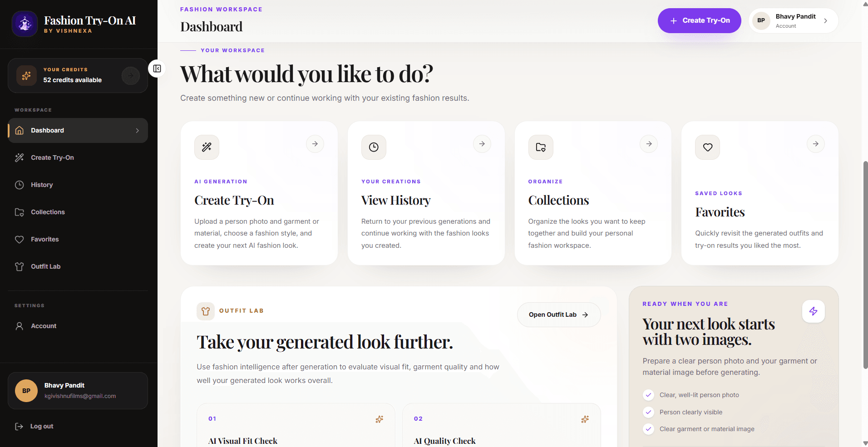Open Favorites in sidebar
Image resolution: width=868 pixels, height=447 pixels.
coord(78,239)
